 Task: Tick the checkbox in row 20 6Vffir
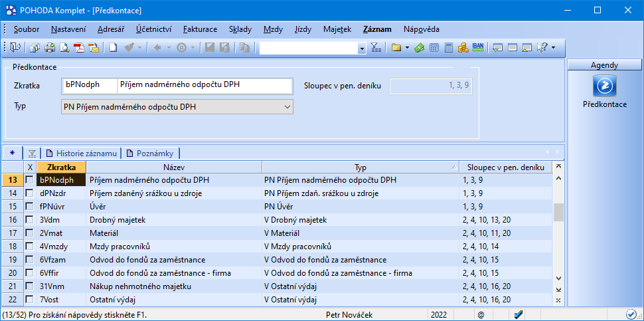[x=30, y=273]
